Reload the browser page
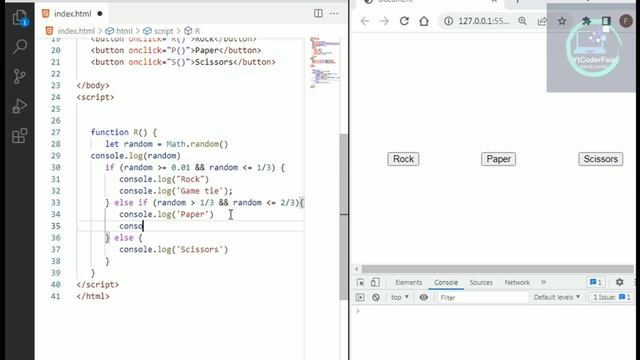Image resolution: width=640 pixels, height=360 pixels. pos(404,21)
